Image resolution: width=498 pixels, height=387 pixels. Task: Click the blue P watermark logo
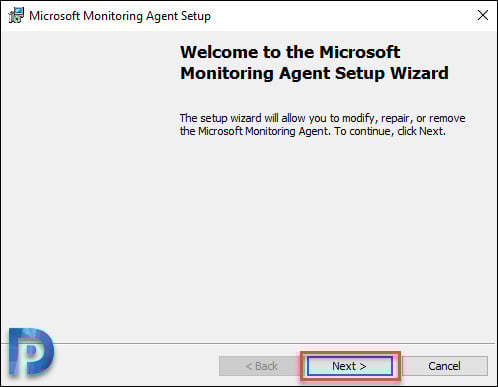31,352
